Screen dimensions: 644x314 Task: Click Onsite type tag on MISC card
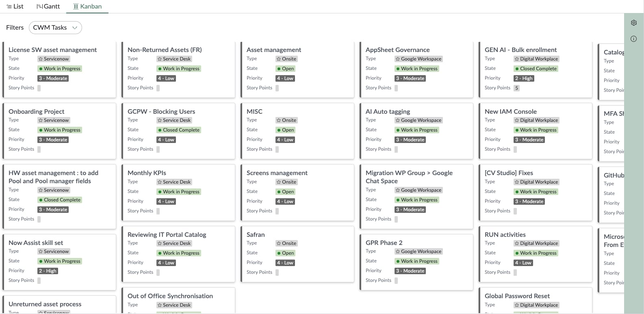click(286, 120)
